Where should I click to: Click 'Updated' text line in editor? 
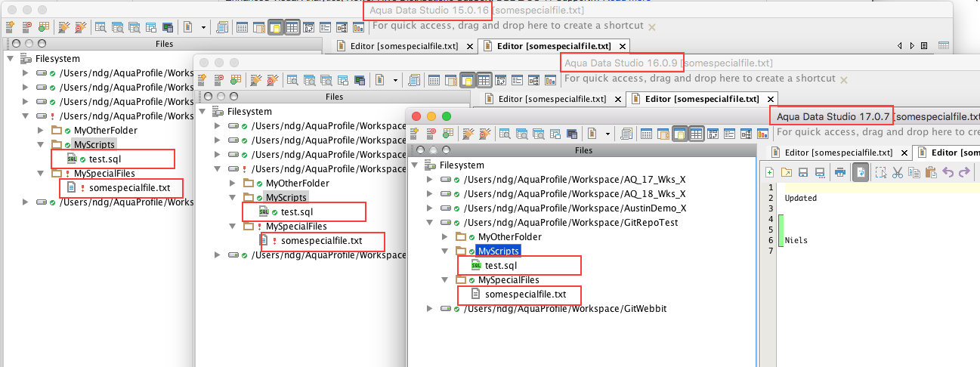[x=800, y=199]
